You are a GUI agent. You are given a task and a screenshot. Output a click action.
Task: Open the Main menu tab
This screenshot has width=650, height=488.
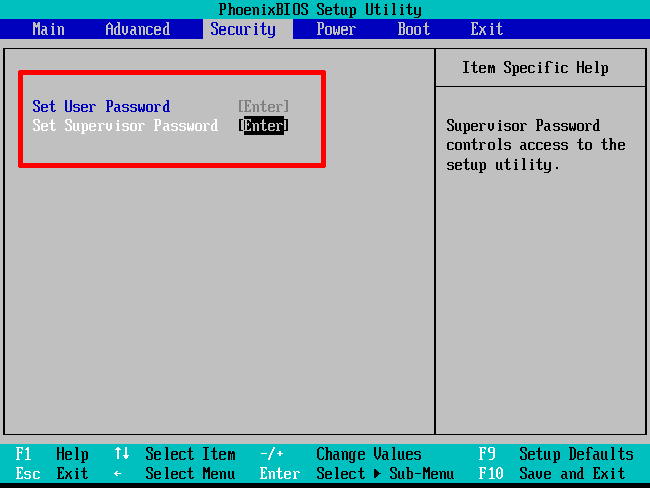tap(49, 29)
